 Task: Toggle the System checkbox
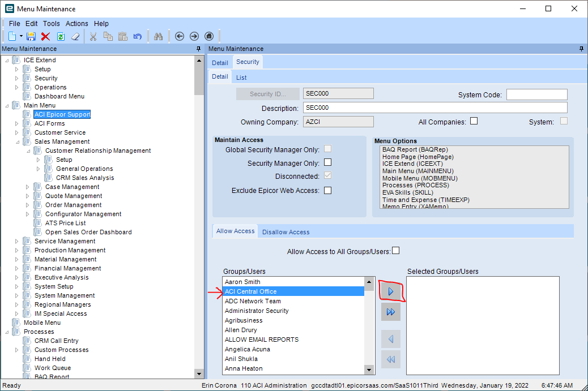(x=564, y=121)
